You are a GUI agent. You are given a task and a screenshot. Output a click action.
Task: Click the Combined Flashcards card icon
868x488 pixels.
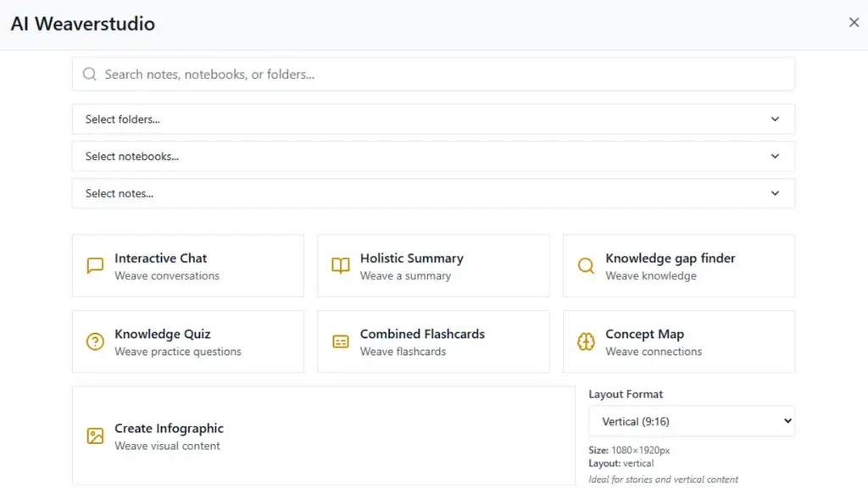click(x=341, y=341)
